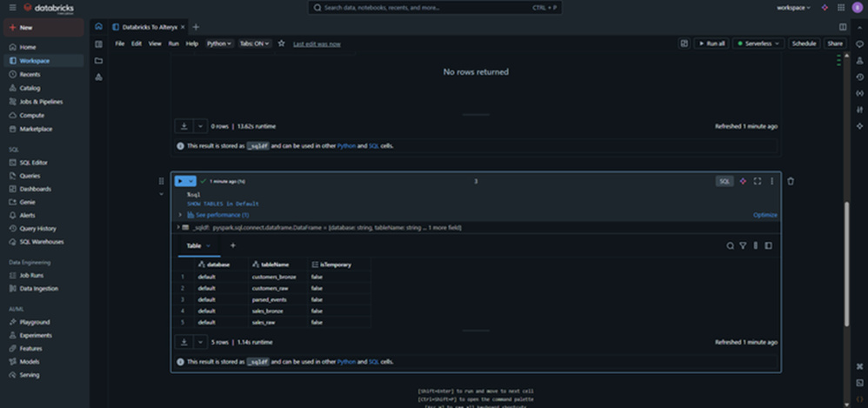Open the notebook home icon in the tab bar
The width and height of the screenshot is (868, 408).
pos(98,27)
